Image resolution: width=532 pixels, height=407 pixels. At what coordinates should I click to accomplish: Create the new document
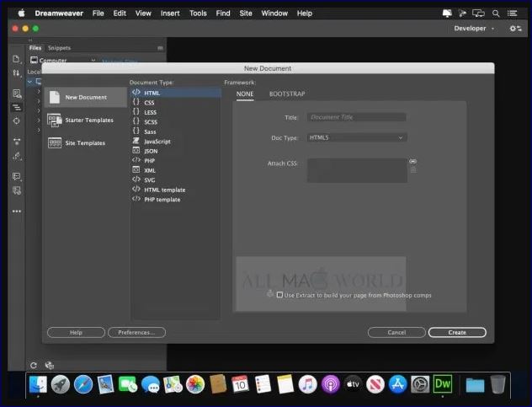(x=457, y=332)
